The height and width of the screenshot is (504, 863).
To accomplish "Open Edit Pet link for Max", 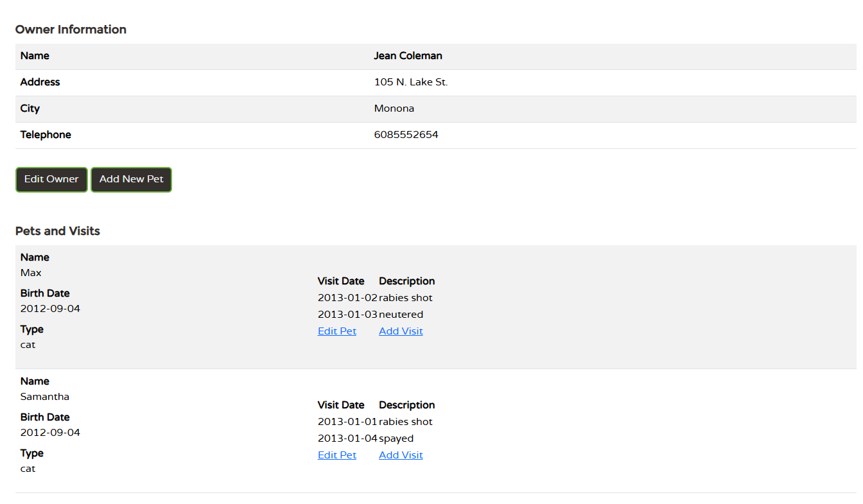I will pyautogui.click(x=337, y=331).
